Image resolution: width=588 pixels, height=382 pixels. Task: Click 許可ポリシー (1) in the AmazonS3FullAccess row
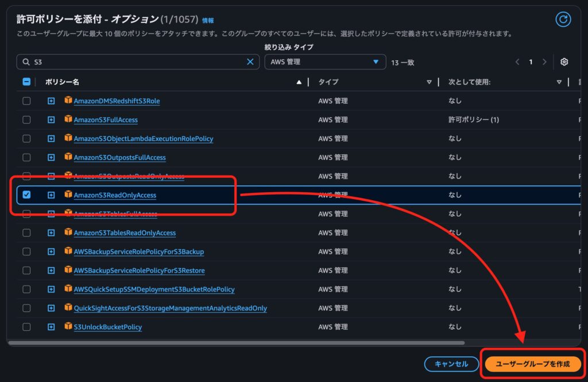[x=474, y=120]
